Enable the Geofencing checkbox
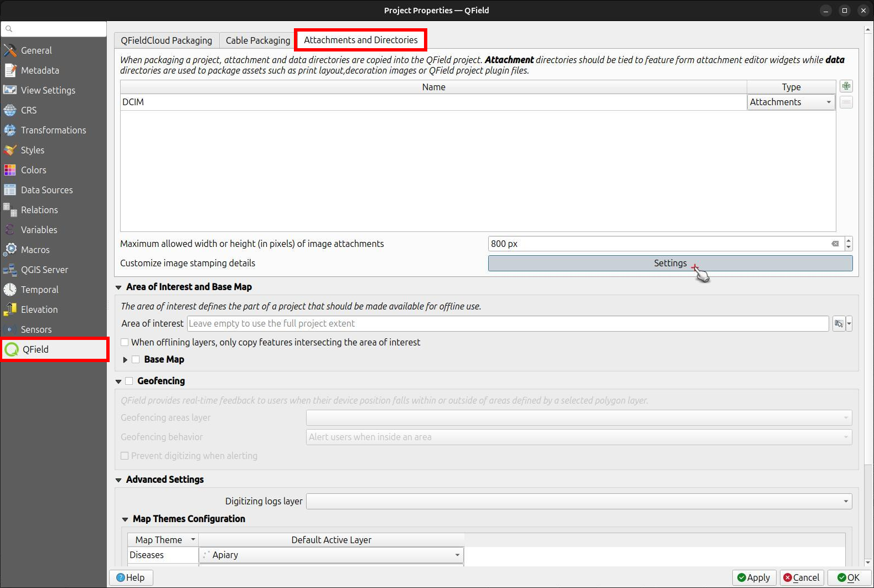 tap(129, 381)
